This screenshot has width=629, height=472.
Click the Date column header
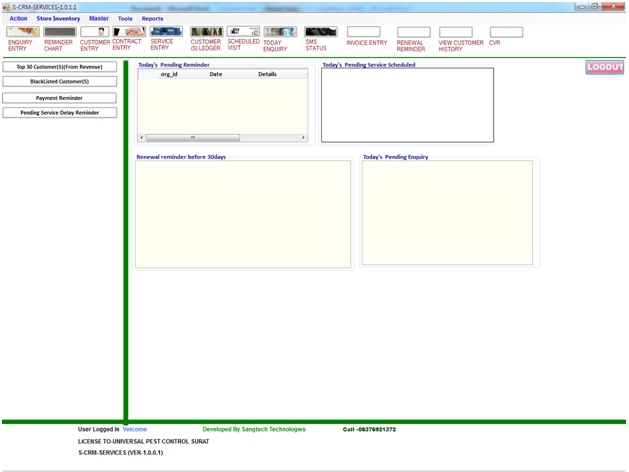pos(216,74)
